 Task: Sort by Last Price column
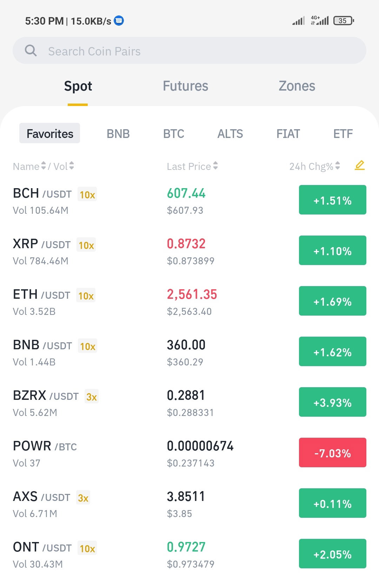pos(192,166)
